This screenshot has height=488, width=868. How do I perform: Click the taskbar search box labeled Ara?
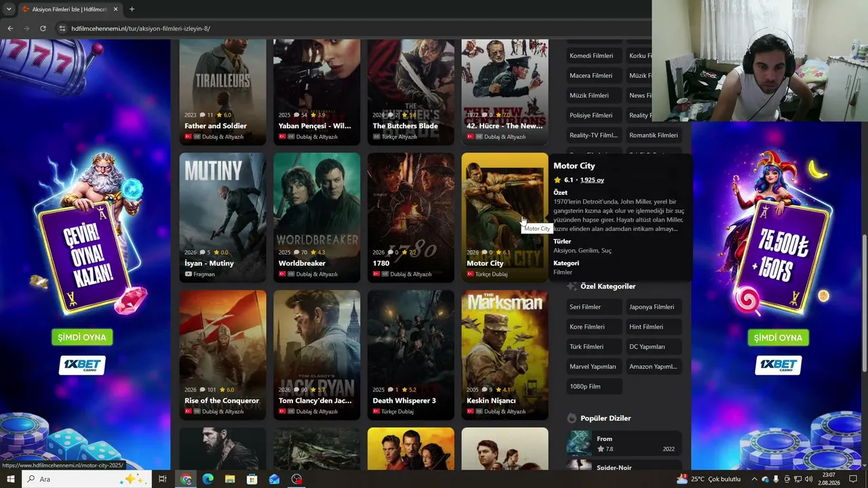pos(87,479)
